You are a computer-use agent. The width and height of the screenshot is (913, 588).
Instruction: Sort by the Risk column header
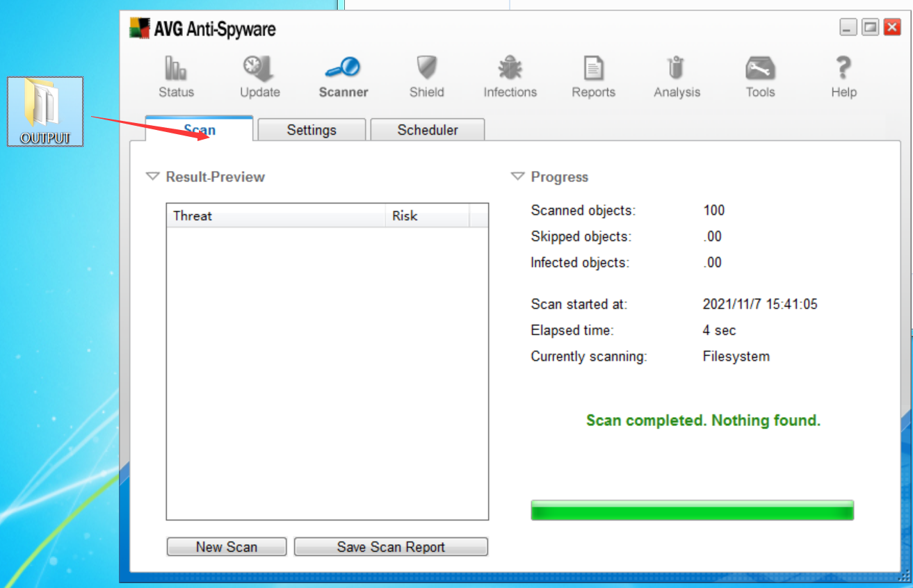[428, 215]
